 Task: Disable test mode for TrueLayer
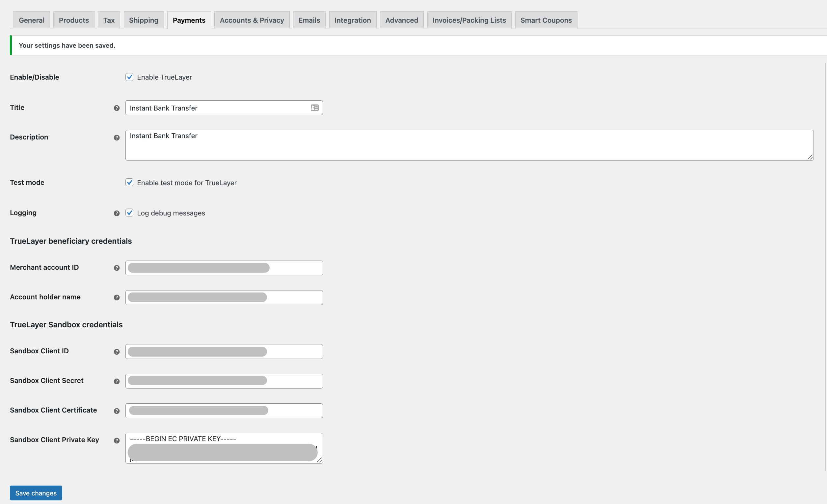click(x=129, y=182)
